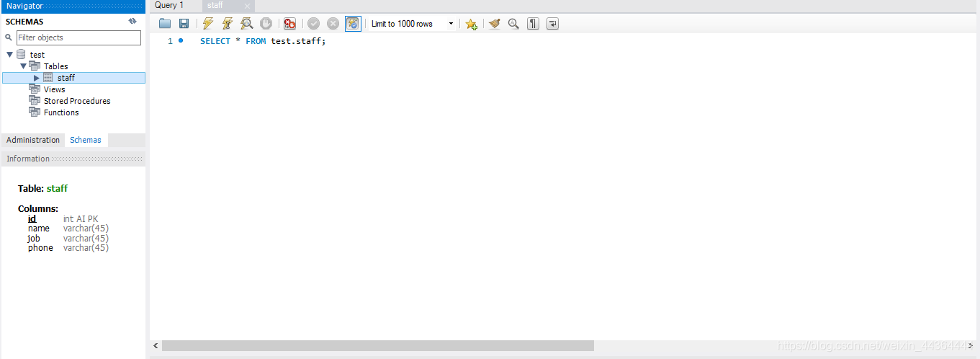Viewport: 980px width, 359px height.
Task: Close the staff tab
Action: click(247, 6)
